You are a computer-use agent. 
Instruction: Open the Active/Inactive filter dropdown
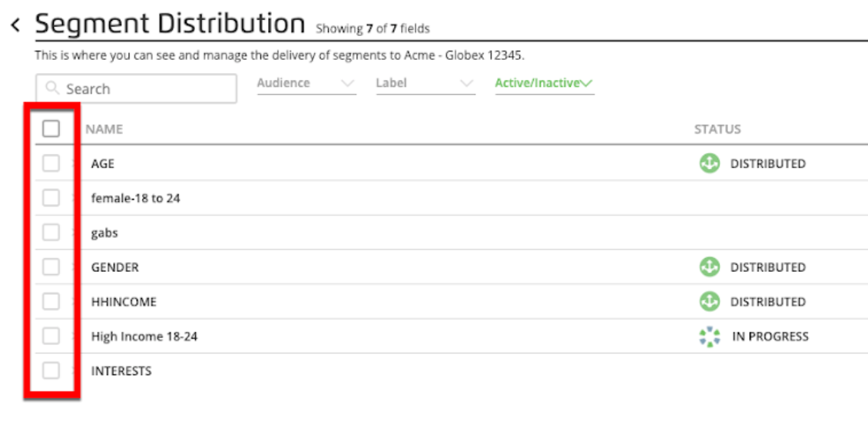[x=544, y=84]
